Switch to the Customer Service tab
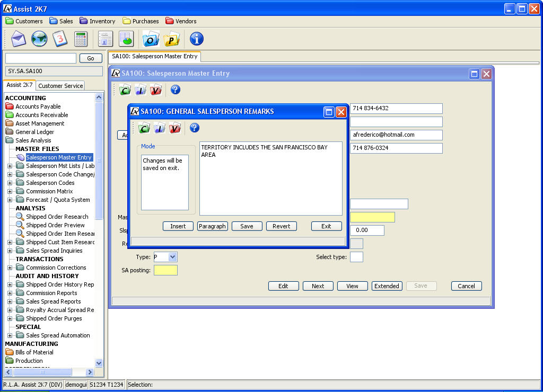Image resolution: width=543 pixels, height=392 pixels. (60, 86)
